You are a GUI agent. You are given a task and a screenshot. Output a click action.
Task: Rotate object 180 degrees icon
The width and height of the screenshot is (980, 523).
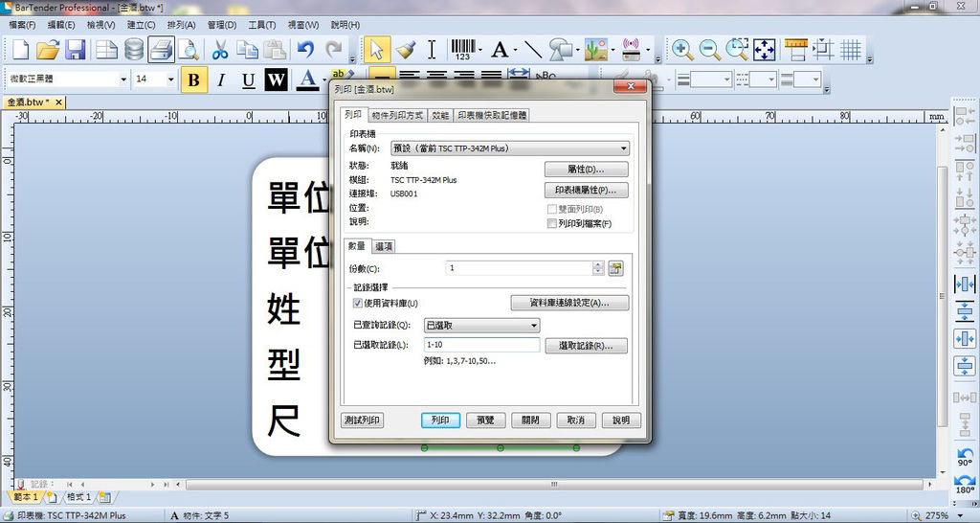tap(965, 484)
